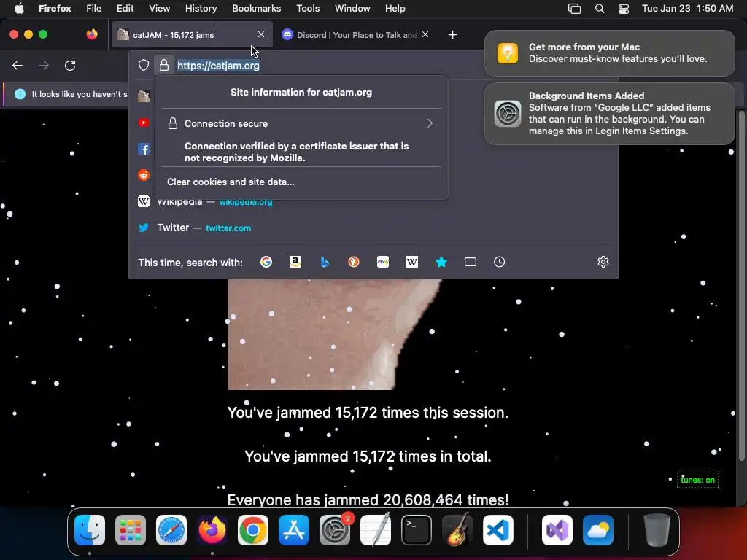Click the info icon in notification bar

pos(20,94)
